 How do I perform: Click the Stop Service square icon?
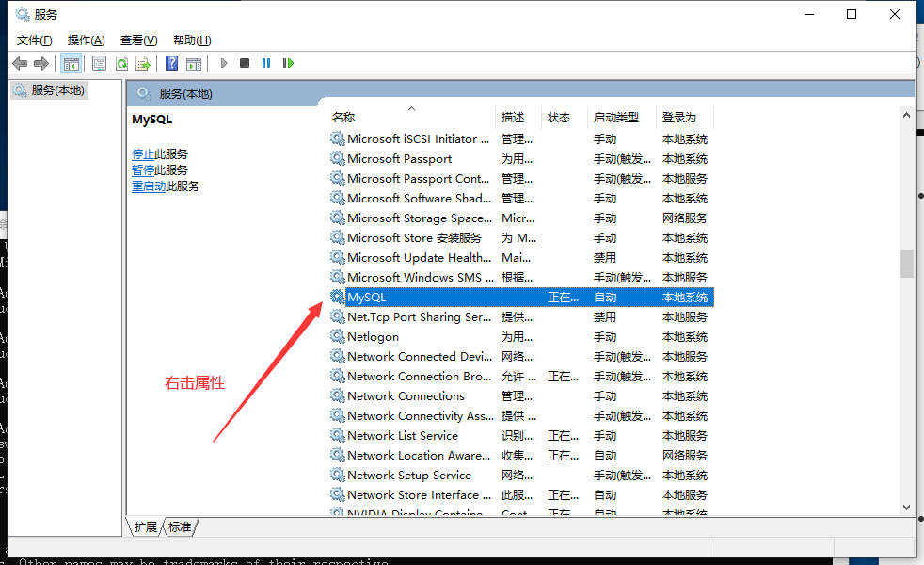245,63
